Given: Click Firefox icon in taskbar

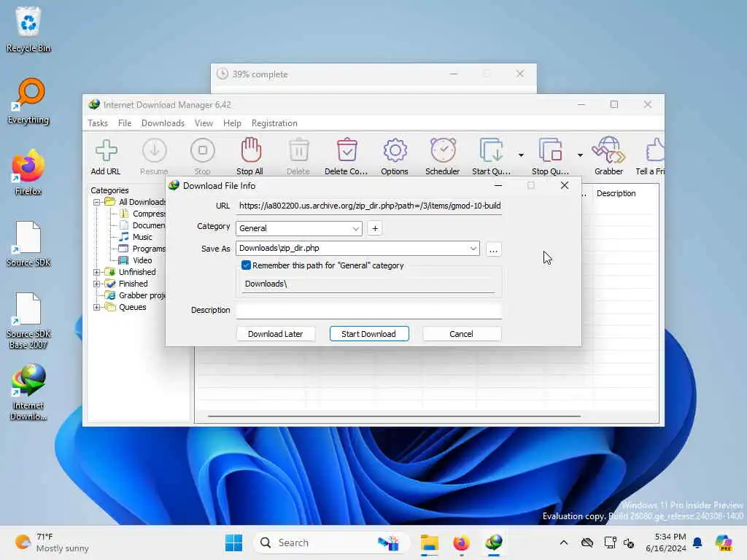Looking at the screenshot, I should [x=461, y=542].
